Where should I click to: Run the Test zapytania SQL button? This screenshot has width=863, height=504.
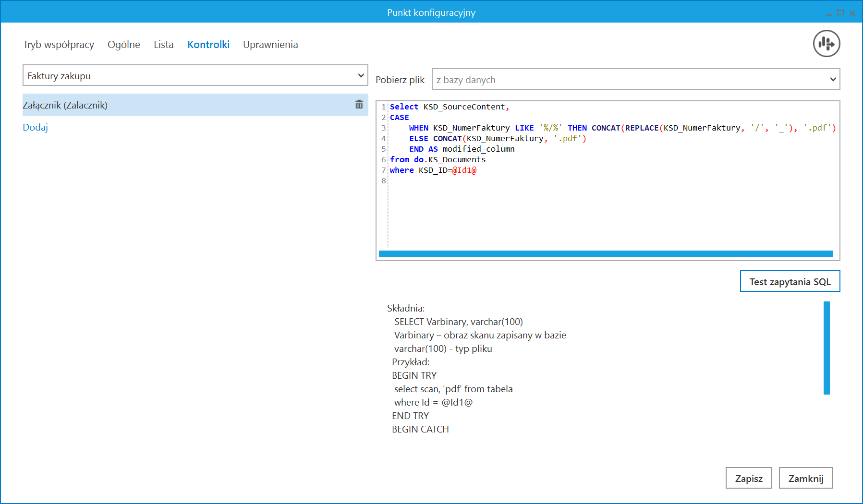tap(790, 281)
